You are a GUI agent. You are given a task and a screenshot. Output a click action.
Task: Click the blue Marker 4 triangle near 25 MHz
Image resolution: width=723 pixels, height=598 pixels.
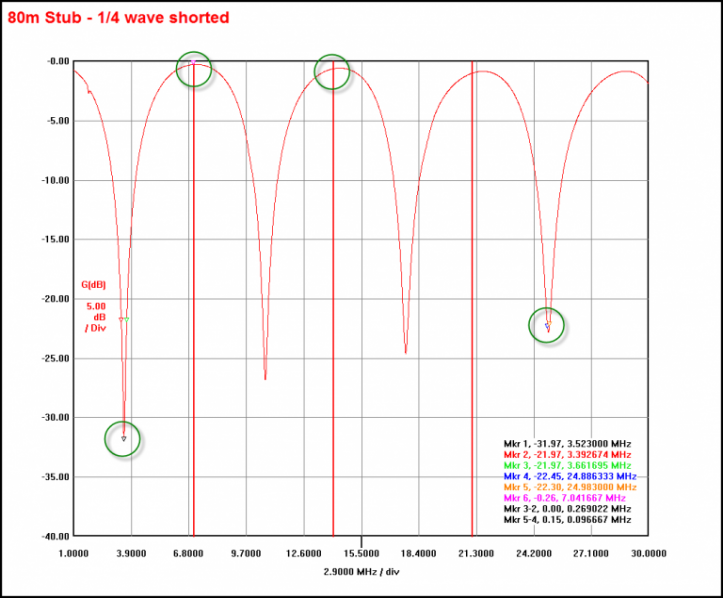click(x=547, y=326)
